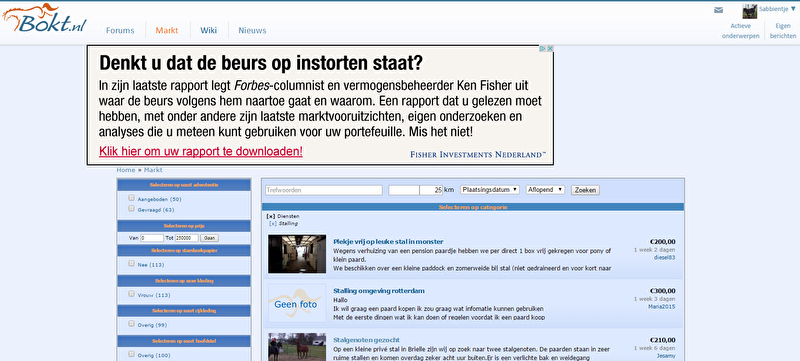The image size is (800, 361).
Task: Open user profile diesel83
Action: point(664,257)
